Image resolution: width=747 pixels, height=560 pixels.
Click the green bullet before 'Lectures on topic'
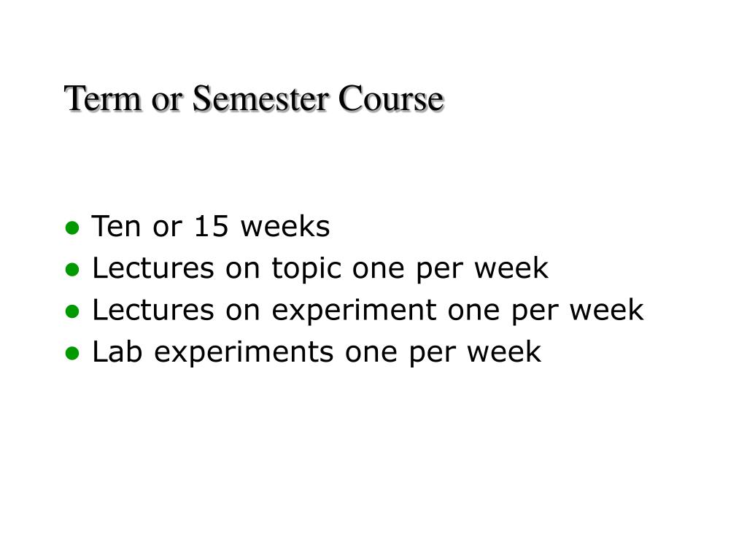tap(72, 270)
